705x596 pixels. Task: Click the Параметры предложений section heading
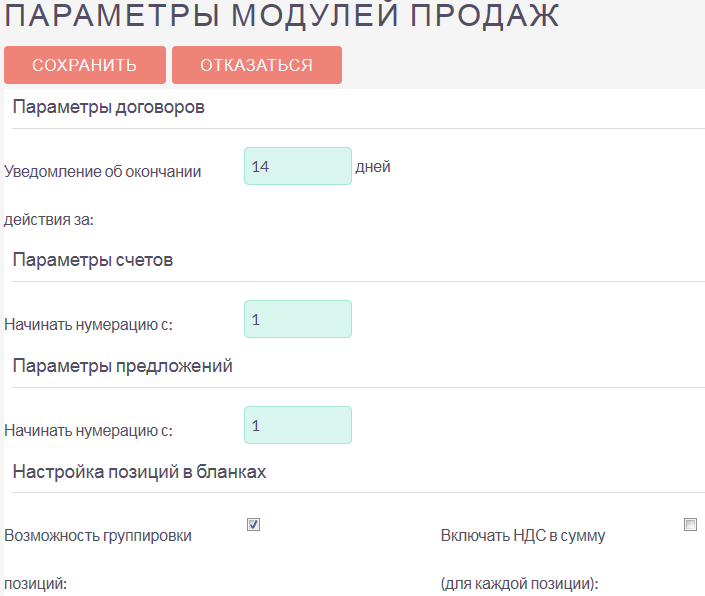pos(122,366)
